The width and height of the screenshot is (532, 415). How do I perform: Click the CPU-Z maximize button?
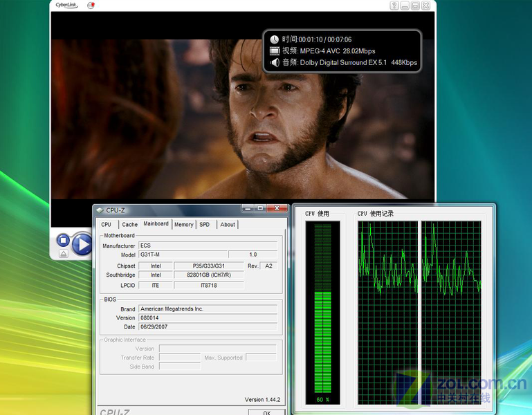(260, 208)
